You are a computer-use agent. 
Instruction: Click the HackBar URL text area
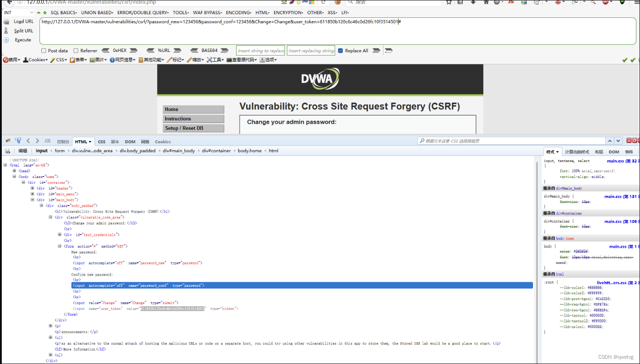pos(338,31)
